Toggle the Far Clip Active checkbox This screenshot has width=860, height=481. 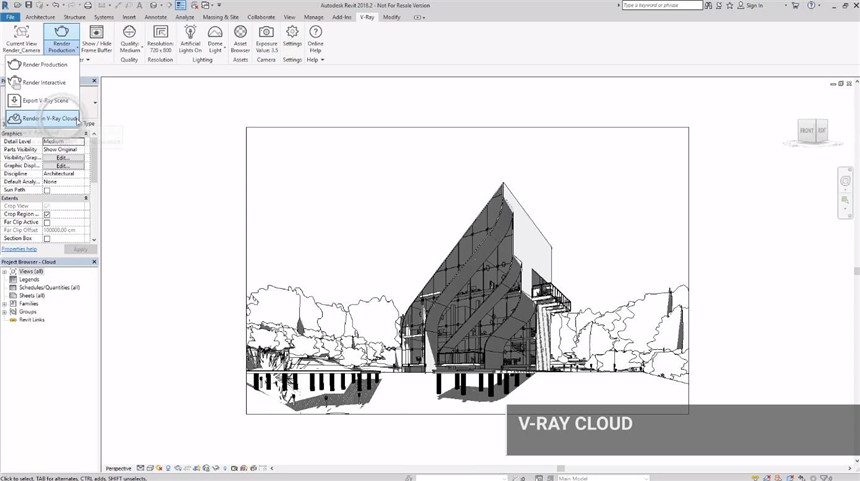[47, 222]
